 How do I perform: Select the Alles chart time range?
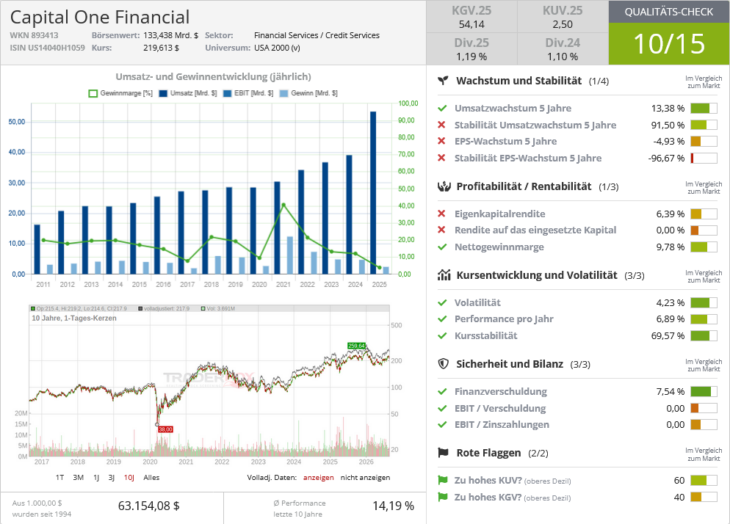click(x=151, y=477)
